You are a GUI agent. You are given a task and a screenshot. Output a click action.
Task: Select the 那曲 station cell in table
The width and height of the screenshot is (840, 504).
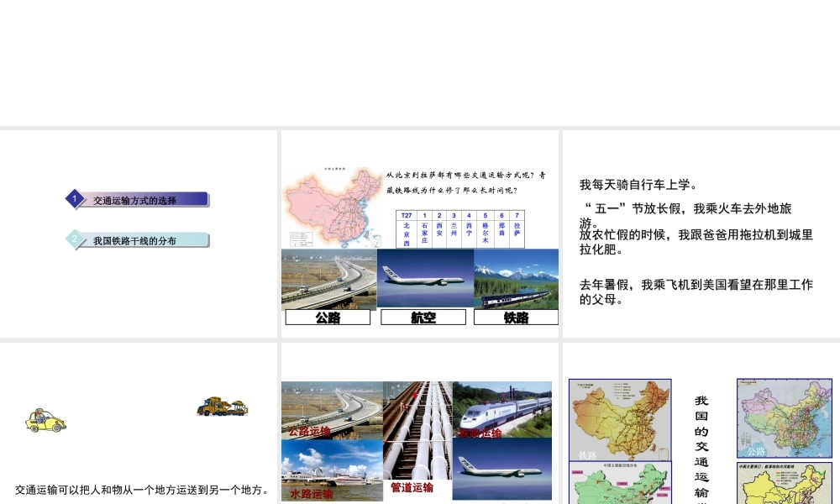pyautogui.click(x=501, y=234)
